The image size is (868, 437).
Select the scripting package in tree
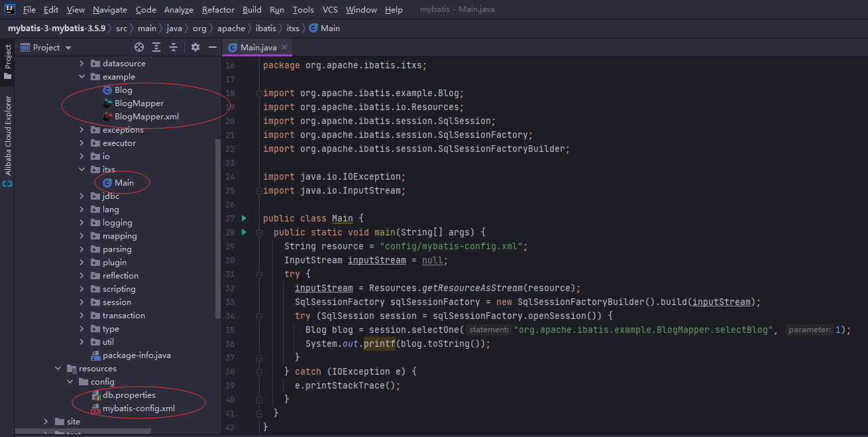tap(119, 289)
